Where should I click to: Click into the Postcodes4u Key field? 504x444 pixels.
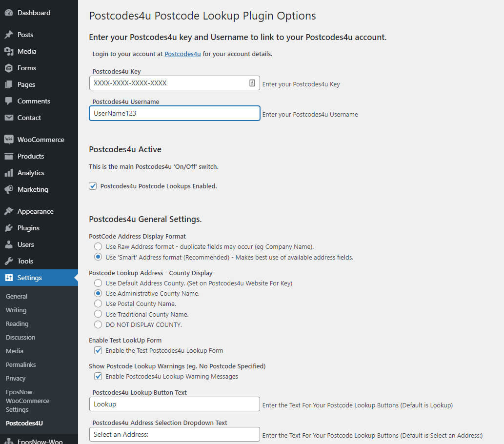pos(175,83)
